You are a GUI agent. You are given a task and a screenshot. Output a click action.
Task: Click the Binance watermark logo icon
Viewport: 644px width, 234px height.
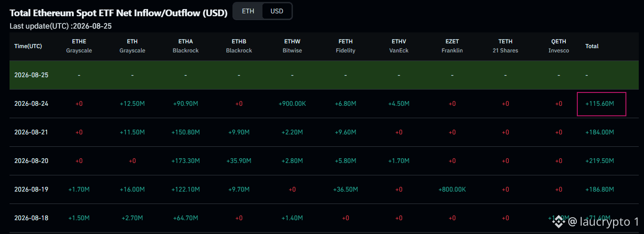coord(558,222)
